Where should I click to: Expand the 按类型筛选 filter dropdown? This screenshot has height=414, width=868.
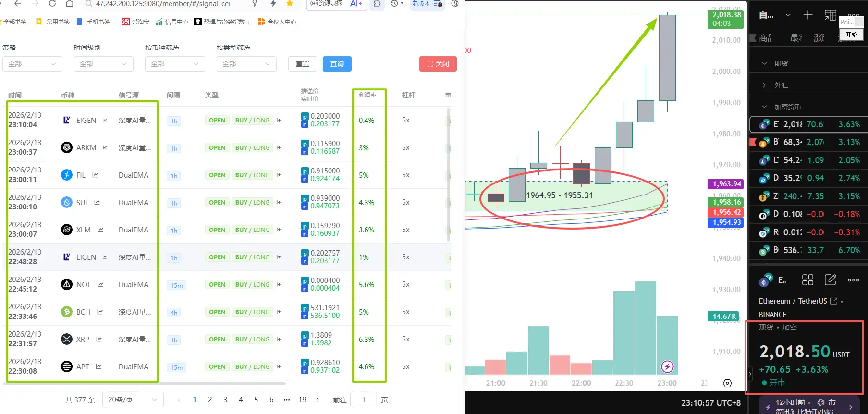(x=246, y=64)
